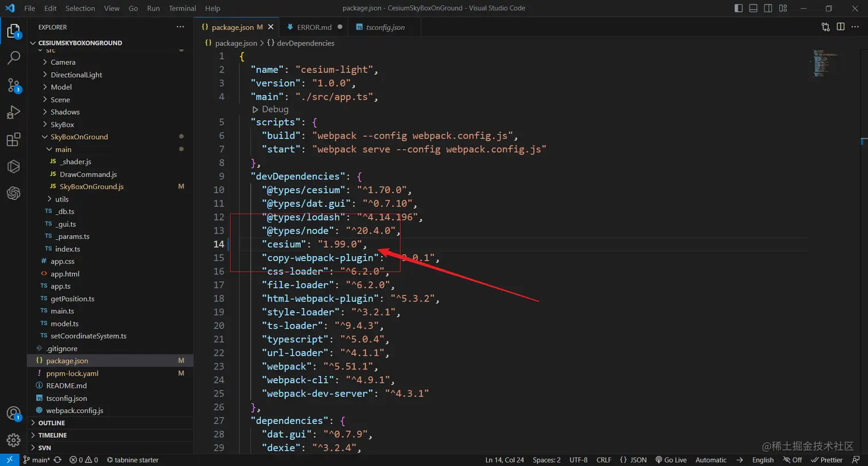The width and height of the screenshot is (868, 466).
Task: Change the JSON language mode
Action: [x=633, y=460]
